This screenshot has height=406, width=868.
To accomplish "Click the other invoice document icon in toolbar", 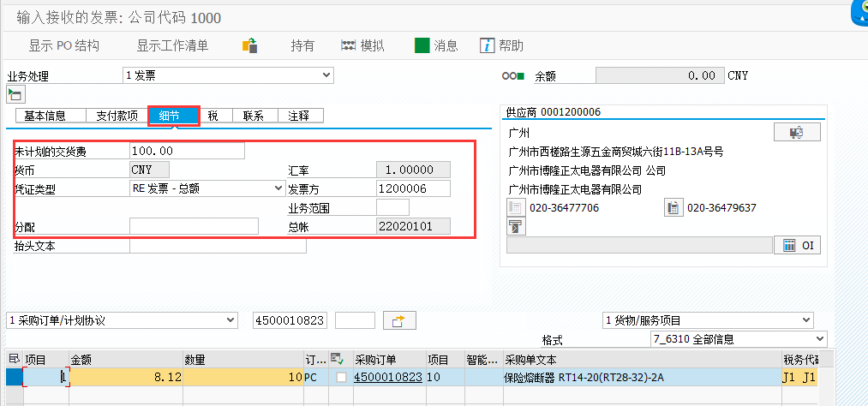I will click(250, 45).
